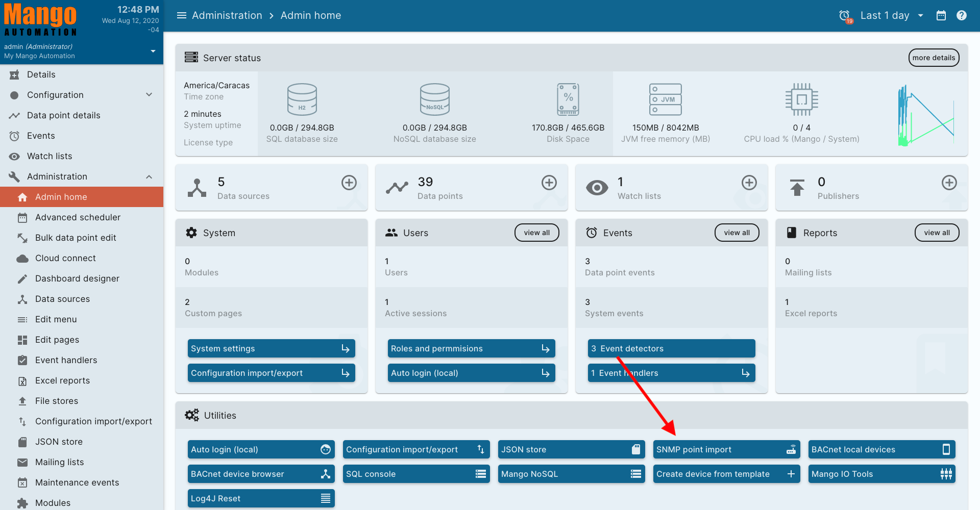Open BACnet device browser utility
Image resolution: width=980 pixels, height=510 pixels.
(261, 474)
